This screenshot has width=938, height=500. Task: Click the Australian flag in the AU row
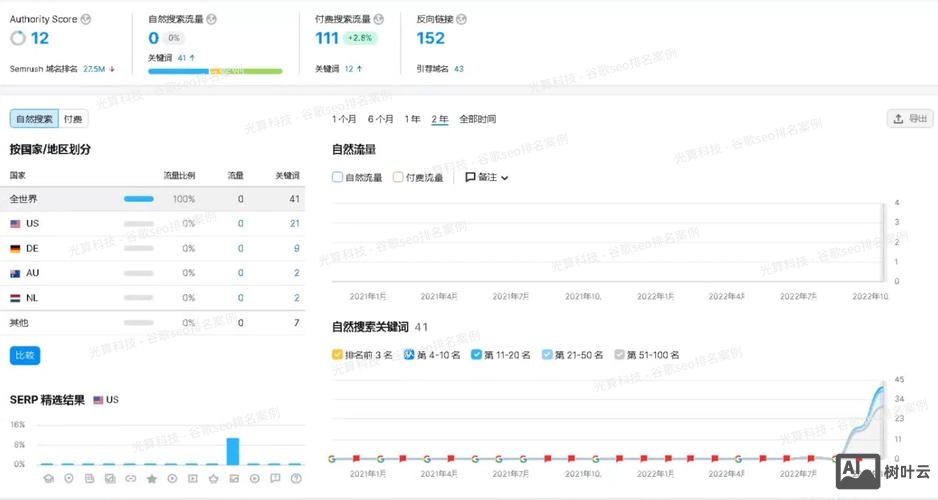(16, 273)
